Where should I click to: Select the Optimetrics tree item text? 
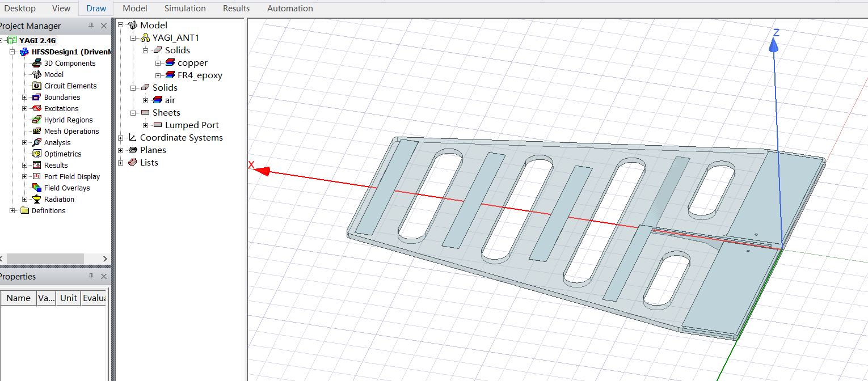click(x=63, y=154)
